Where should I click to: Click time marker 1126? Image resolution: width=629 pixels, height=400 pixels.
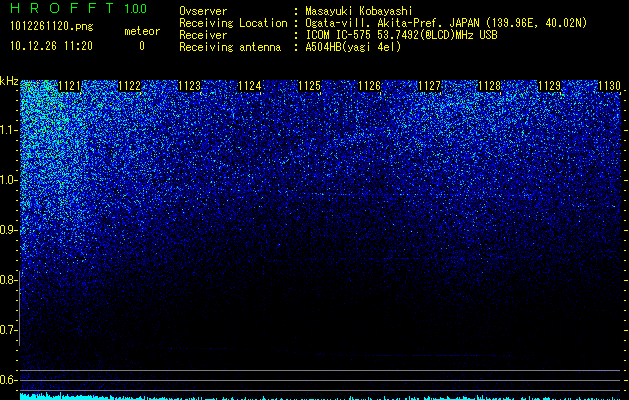click(369, 86)
